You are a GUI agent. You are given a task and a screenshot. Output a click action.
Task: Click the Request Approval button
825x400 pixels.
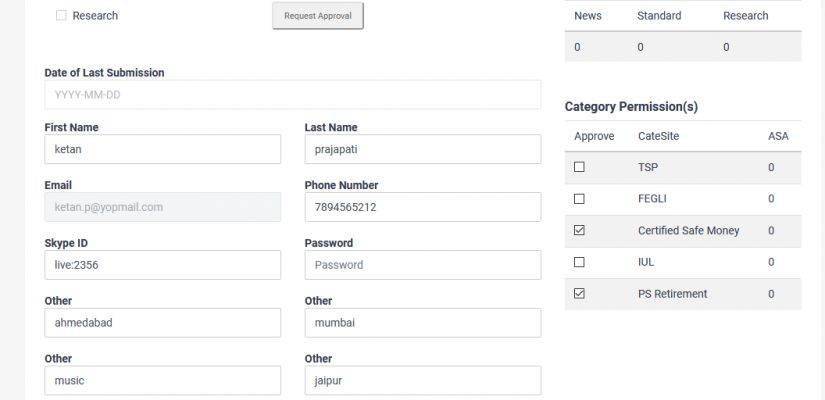point(318,16)
